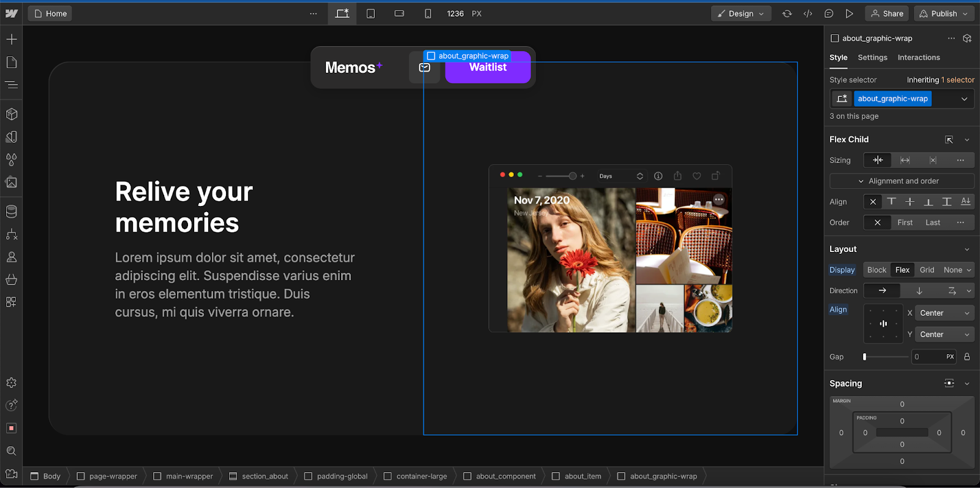This screenshot has width=980, height=488.
Task: Open the CMS database icon
Action: coord(12,212)
